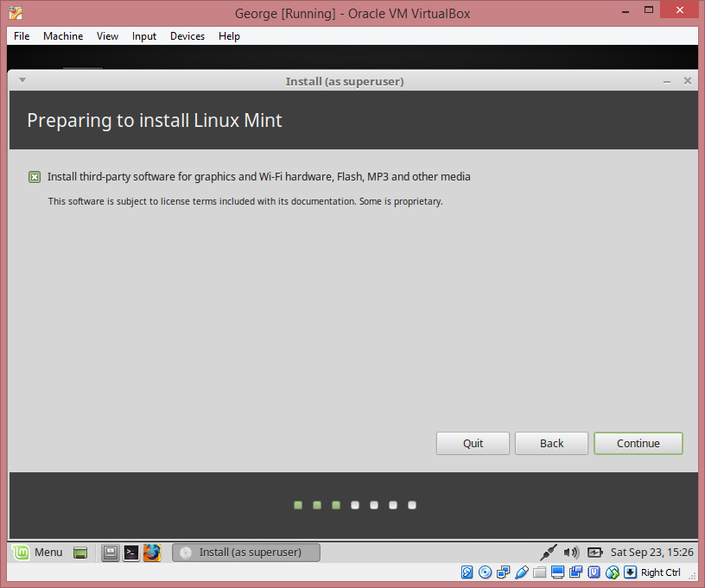This screenshot has height=588, width=705.
Task: Toggle third-party software install checkbox
Action: tap(35, 177)
